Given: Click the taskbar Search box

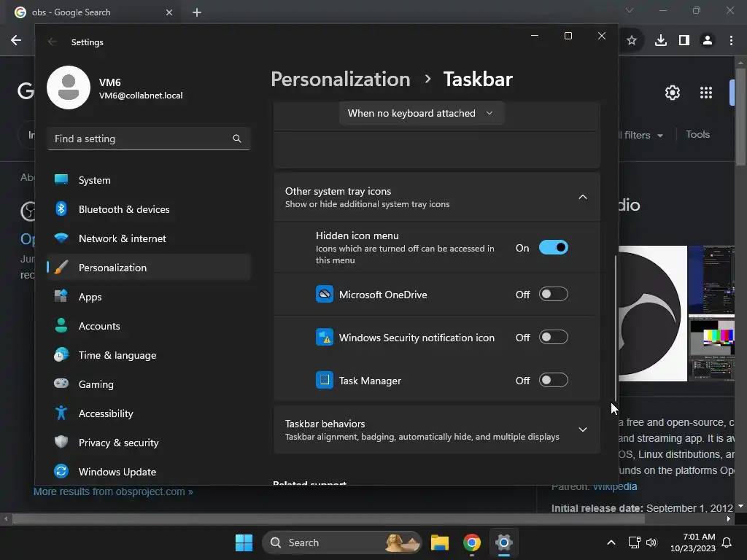Looking at the screenshot, I should tap(342, 542).
